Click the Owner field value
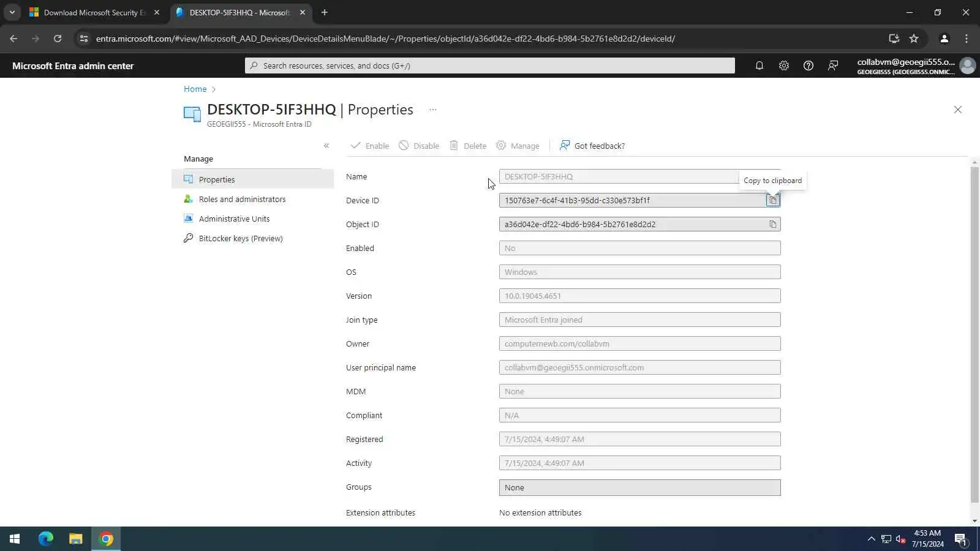Viewport: 980px width, 551px height. (640, 343)
